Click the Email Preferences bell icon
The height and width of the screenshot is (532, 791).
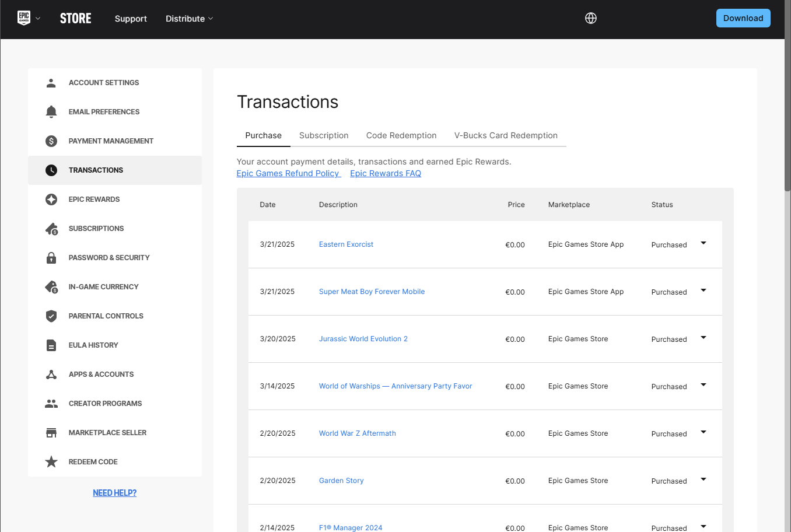pyautogui.click(x=51, y=112)
